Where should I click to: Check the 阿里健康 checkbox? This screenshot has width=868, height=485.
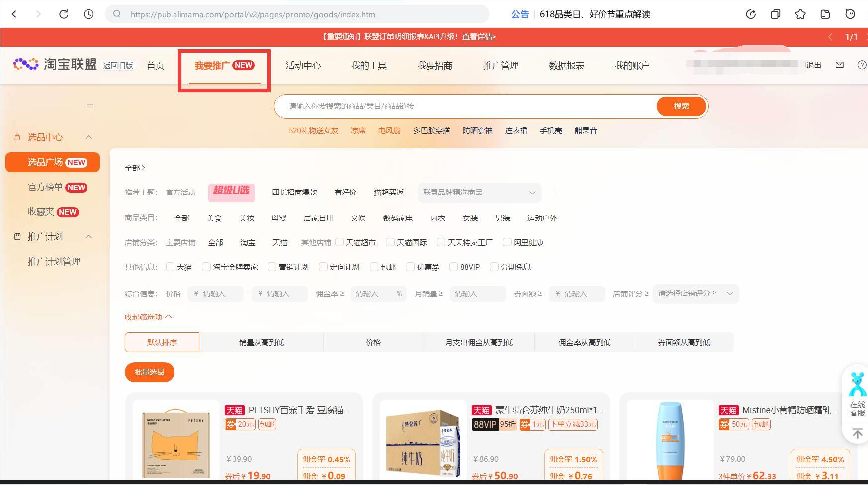[x=507, y=242]
